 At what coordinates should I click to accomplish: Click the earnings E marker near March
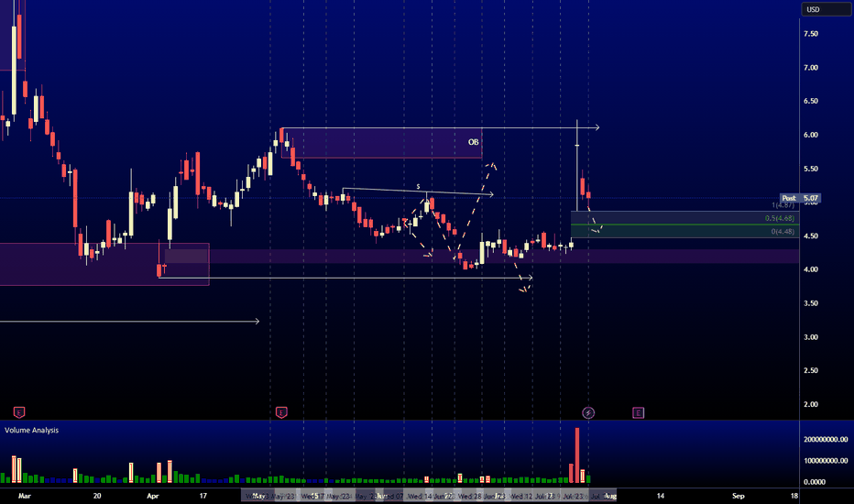[x=19, y=412]
